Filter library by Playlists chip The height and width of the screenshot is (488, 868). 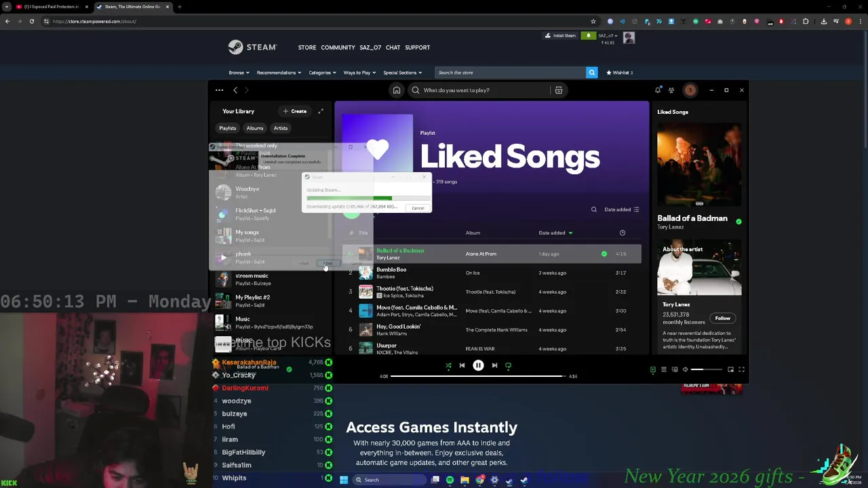227,128
